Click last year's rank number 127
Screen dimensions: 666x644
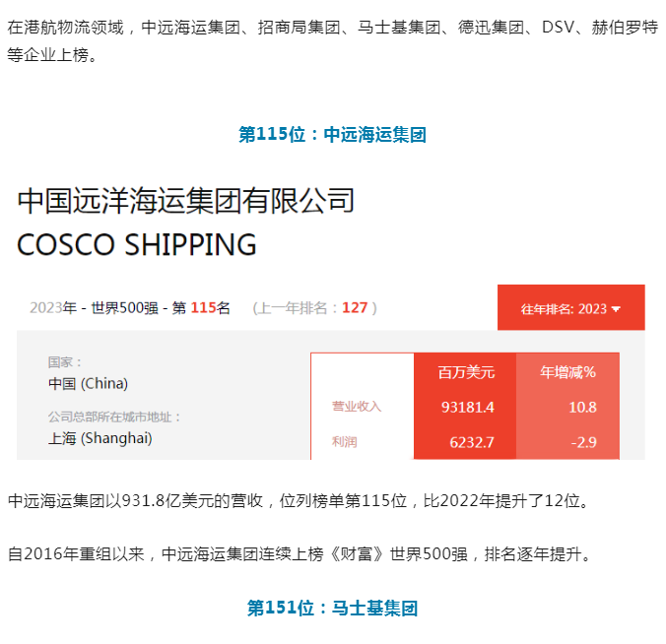pos(355,307)
